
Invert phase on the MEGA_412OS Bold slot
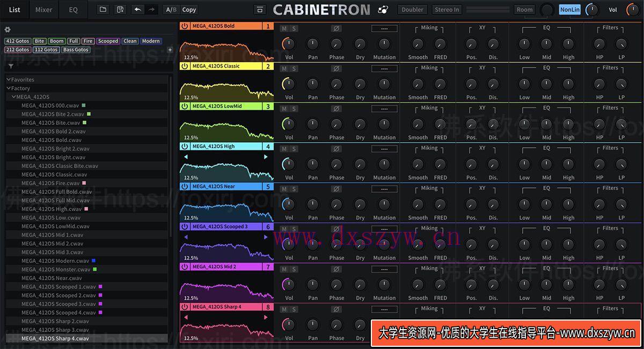click(336, 28)
